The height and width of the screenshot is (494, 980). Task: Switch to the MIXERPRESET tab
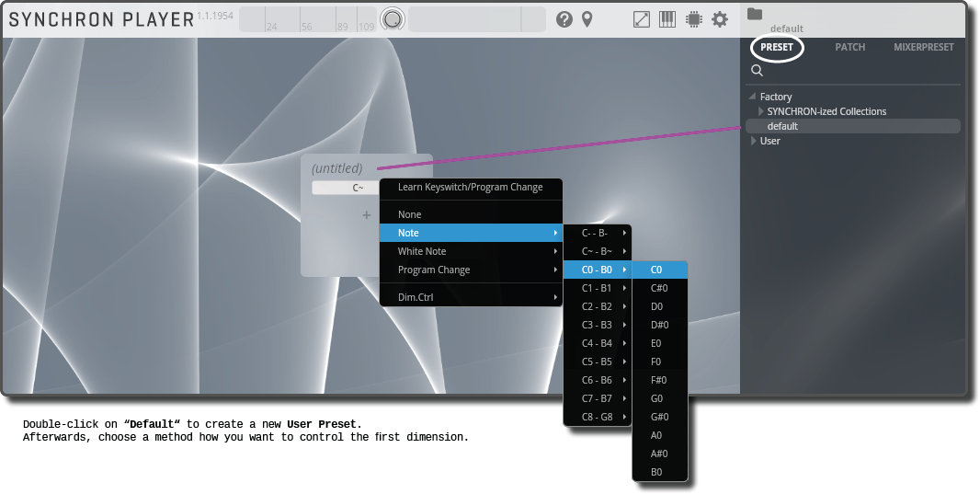[x=924, y=47]
